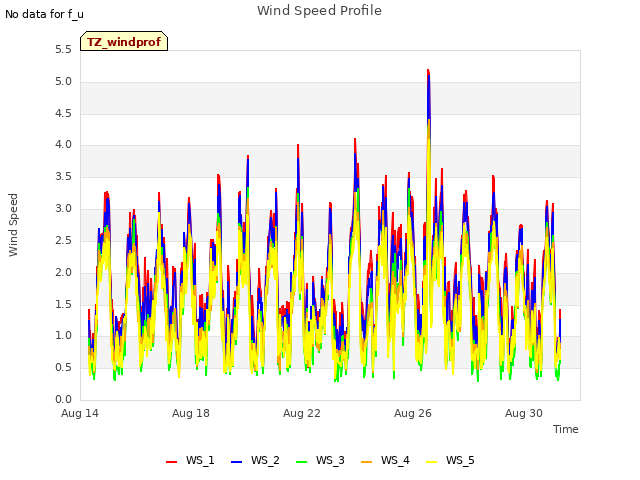
Task: Click the TZ_windprof label box
Action: click(x=124, y=41)
